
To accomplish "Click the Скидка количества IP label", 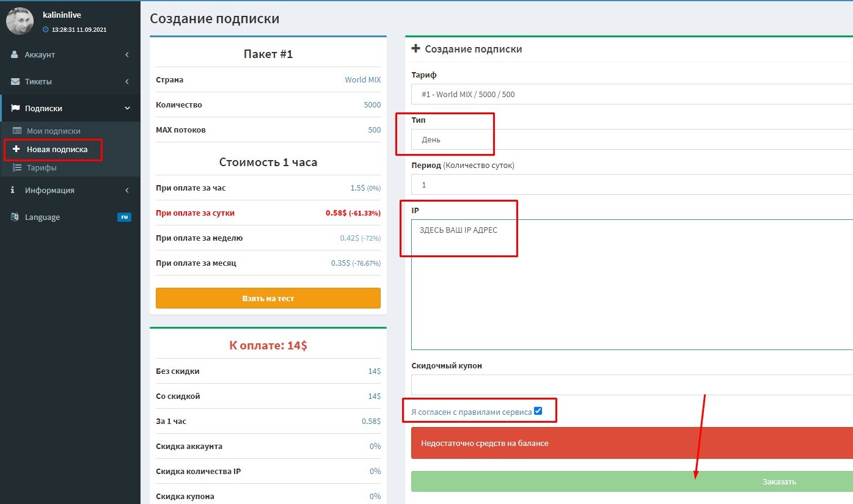I will point(199,471).
